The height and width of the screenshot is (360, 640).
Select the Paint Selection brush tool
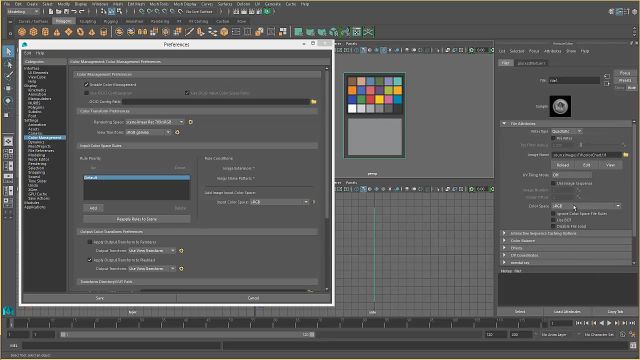9,76
